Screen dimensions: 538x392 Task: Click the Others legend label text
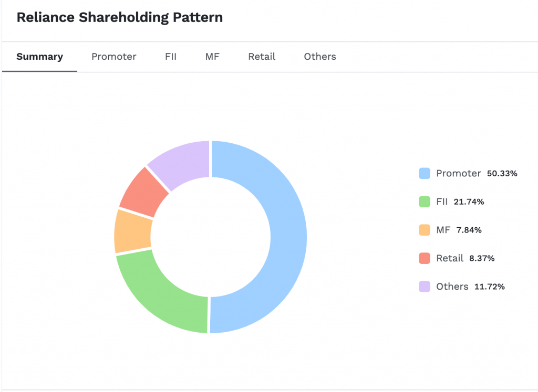pos(452,287)
